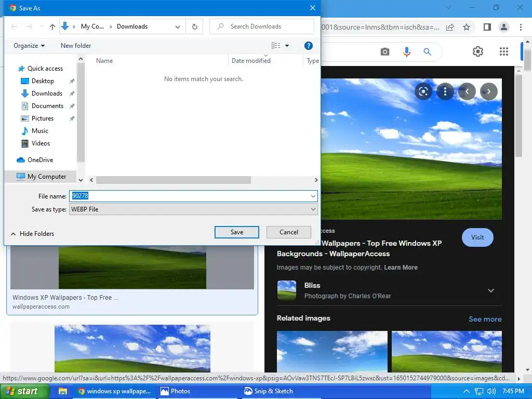Switch to Snip & Sketch in taskbar
The width and height of the screenshot is (532, 399).
269,391
